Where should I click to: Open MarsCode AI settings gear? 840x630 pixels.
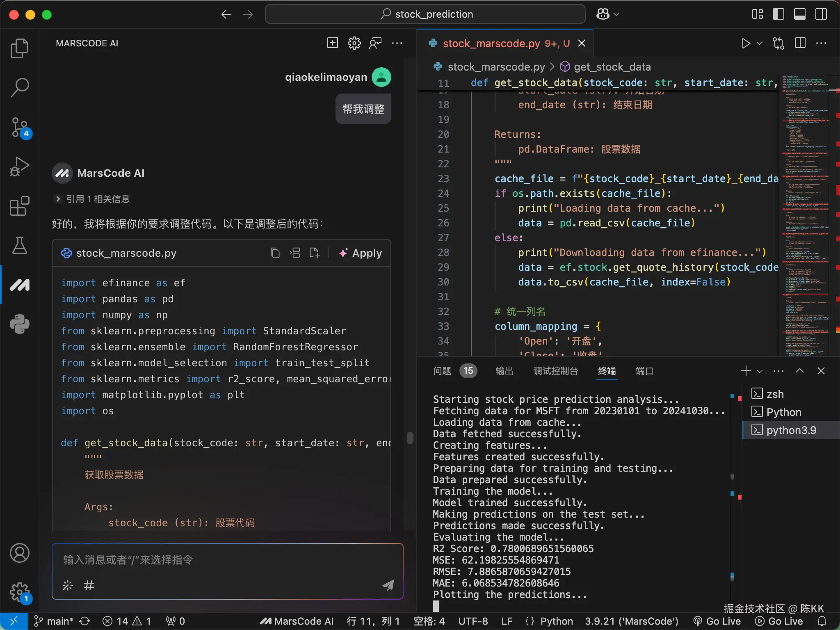tap(354, 43)
